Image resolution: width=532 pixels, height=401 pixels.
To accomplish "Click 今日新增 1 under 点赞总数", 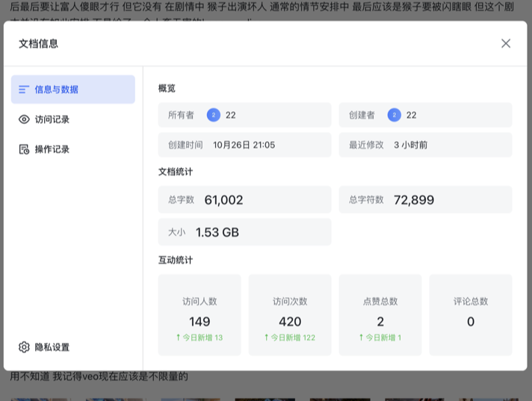I will tap(380, 338).
